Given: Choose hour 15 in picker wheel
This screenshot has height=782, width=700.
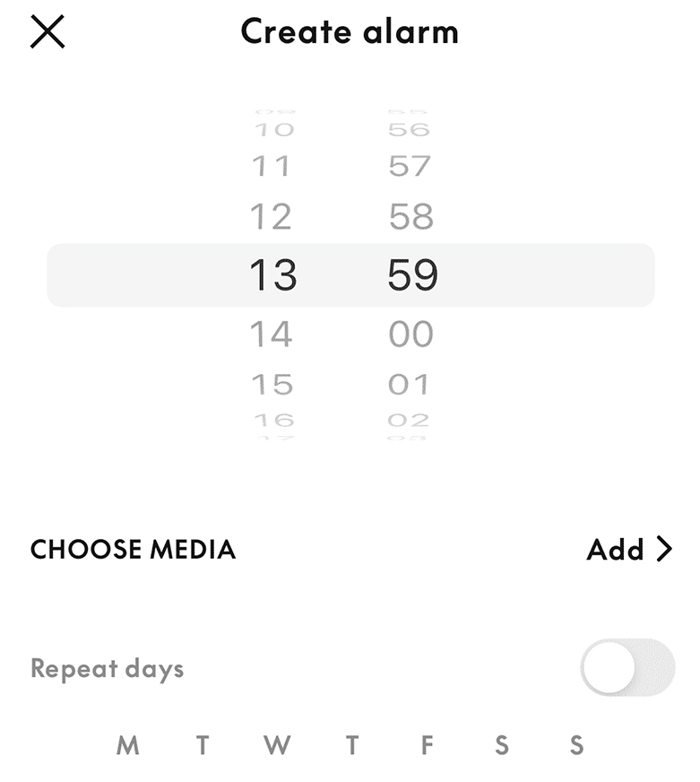Looking at the screenshot, I should 272,384.
